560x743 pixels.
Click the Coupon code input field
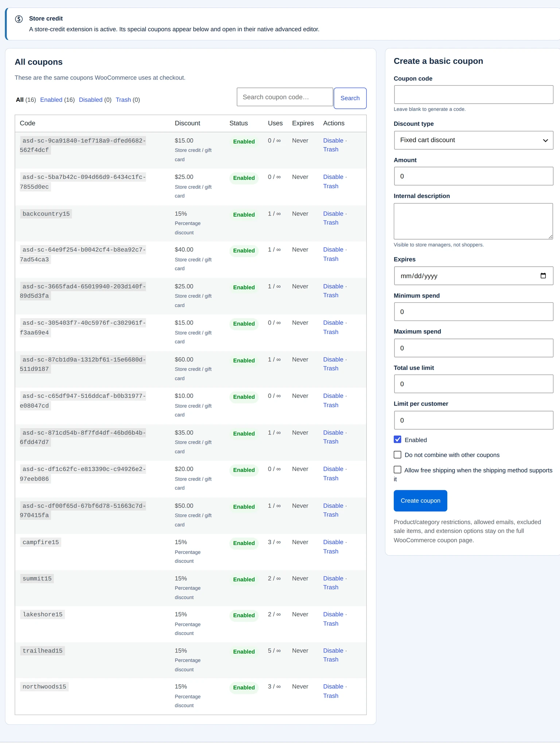pyautogui.click(x=474, y=94)
